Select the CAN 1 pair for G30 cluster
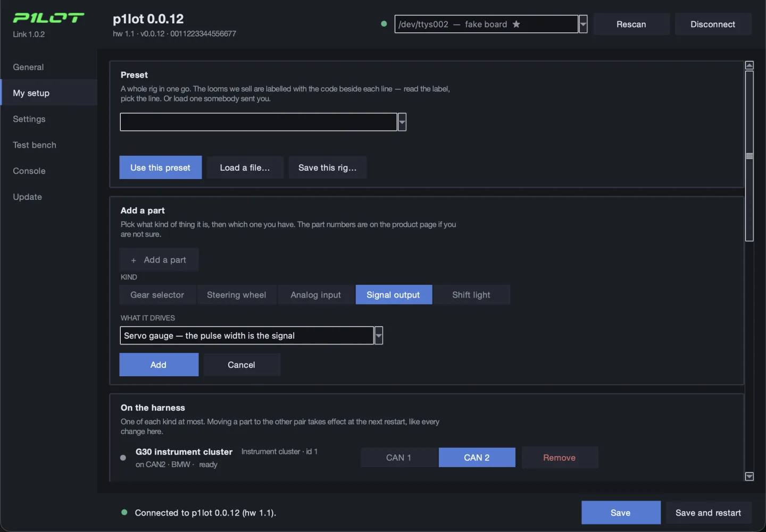The image size is (766, 532). coord(399,458)
